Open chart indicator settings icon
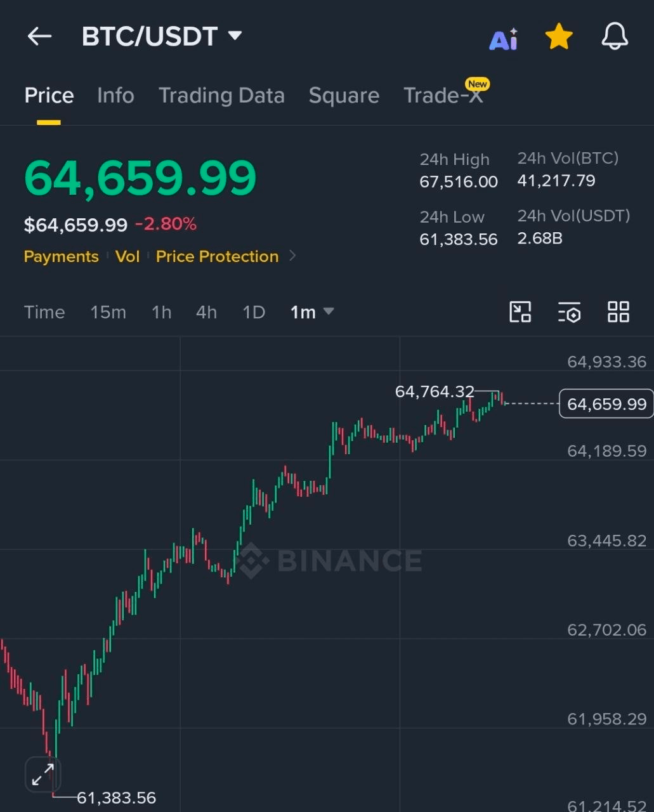The width and height of the screenshot is (654, 812). (x=570, y=312)
